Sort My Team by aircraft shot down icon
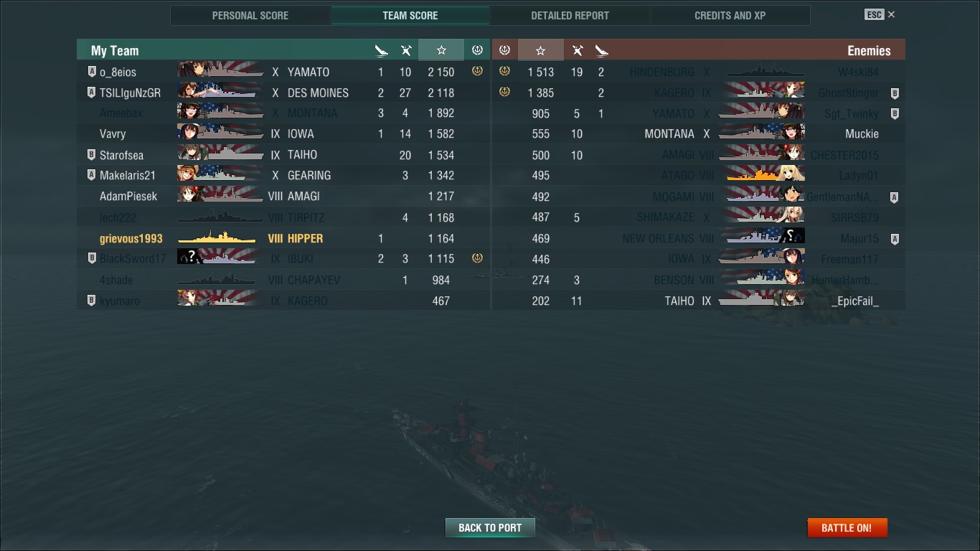 (x=406, y=50)
